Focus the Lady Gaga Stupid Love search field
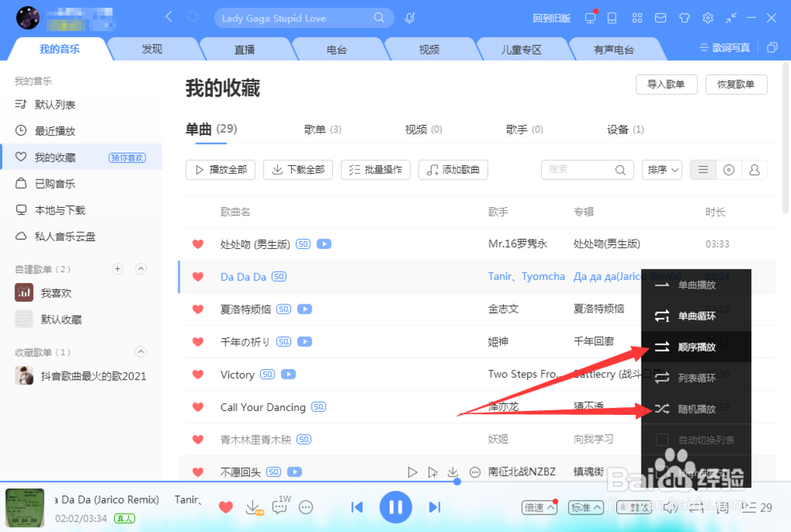The width and height of the screenshot is (791, 532). (304, 18)
